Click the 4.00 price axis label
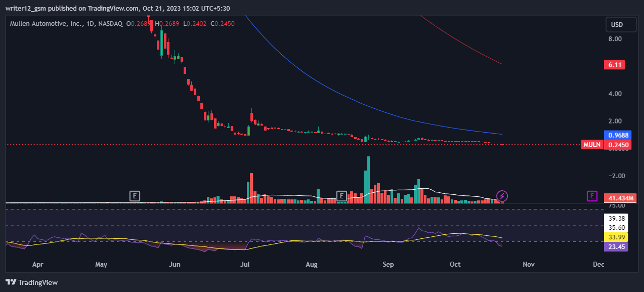This screenshot has height=292, width=644. coord(615,94)
